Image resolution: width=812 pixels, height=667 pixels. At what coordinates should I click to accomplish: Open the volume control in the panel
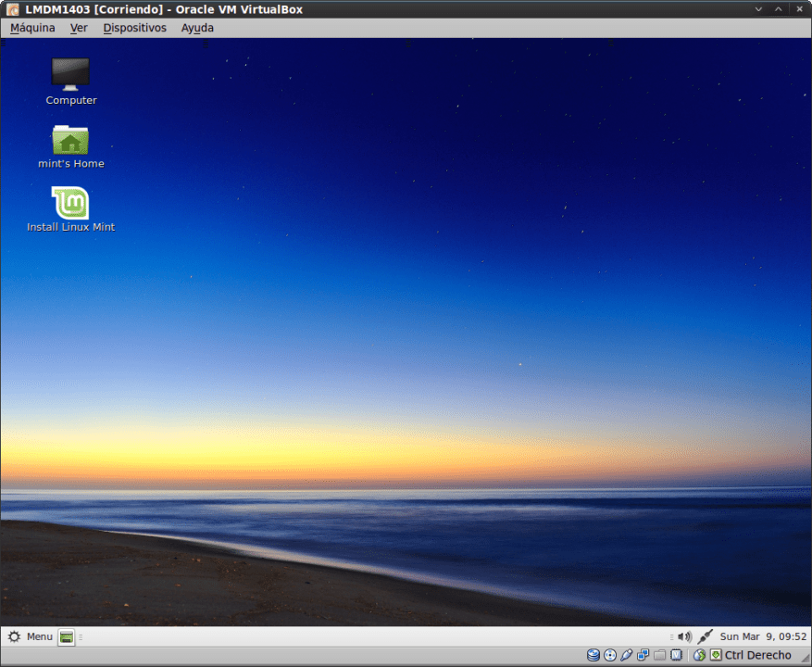[x=684, y=636]
